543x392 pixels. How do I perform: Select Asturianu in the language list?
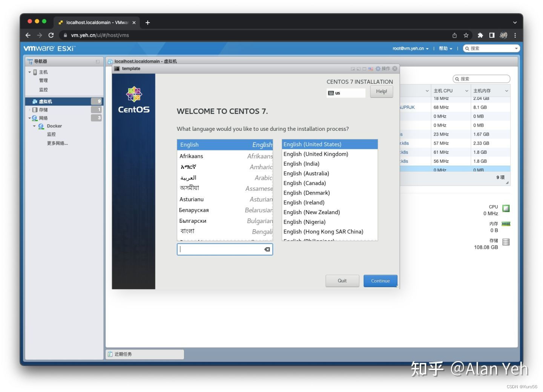click(225, 199)
